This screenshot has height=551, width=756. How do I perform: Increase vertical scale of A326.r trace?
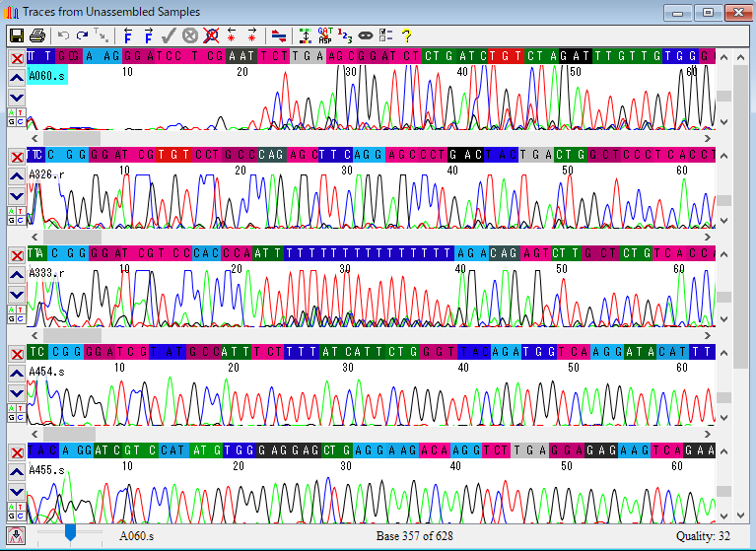tap(723, 156)
